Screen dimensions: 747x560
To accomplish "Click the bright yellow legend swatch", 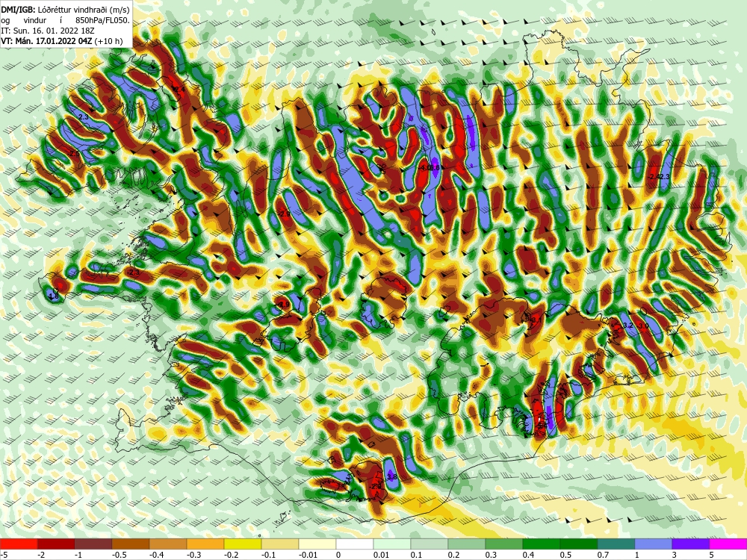I will (x=243, y=544).
